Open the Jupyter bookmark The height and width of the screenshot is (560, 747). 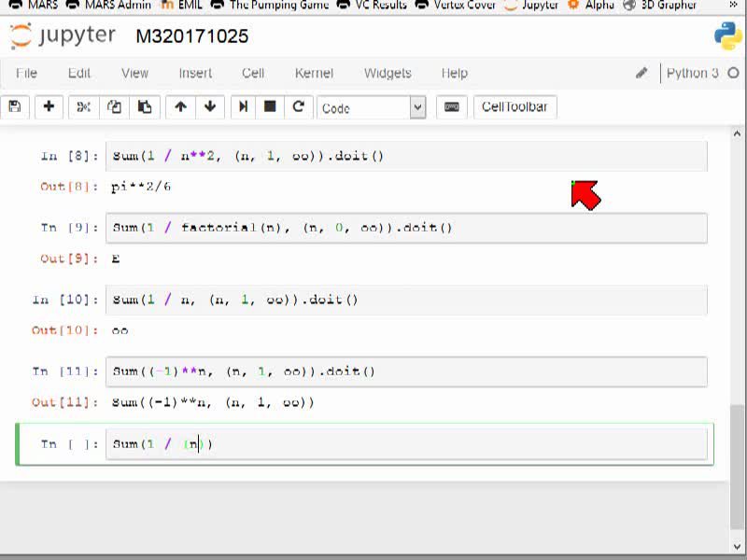[x=530, y=5]
